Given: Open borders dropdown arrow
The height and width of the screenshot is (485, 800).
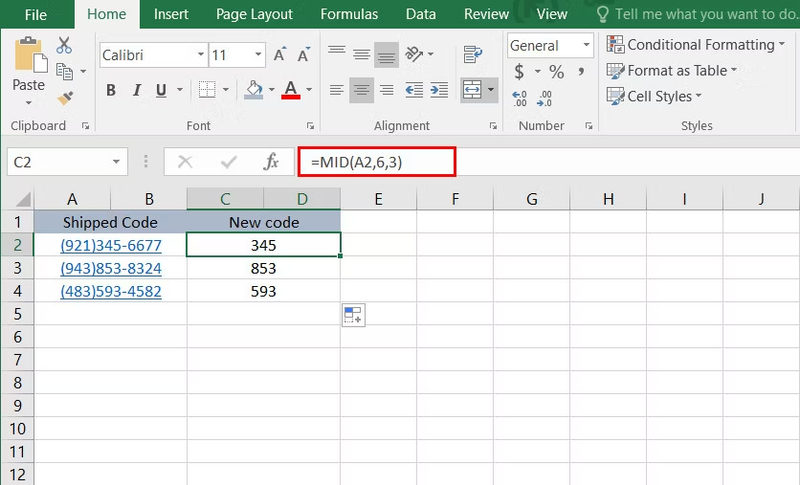Looking at the screenshot, I should (226, 90).
